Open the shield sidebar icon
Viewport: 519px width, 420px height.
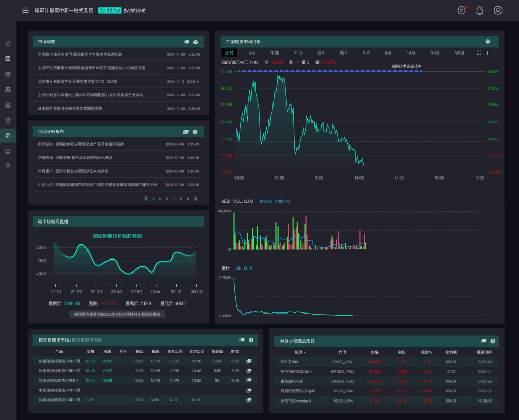8,120
